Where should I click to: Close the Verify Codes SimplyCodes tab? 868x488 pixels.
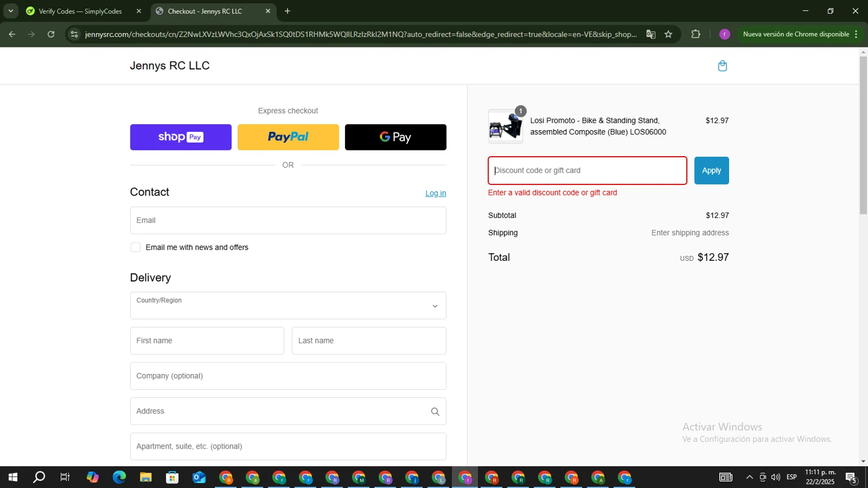point(139,11)
